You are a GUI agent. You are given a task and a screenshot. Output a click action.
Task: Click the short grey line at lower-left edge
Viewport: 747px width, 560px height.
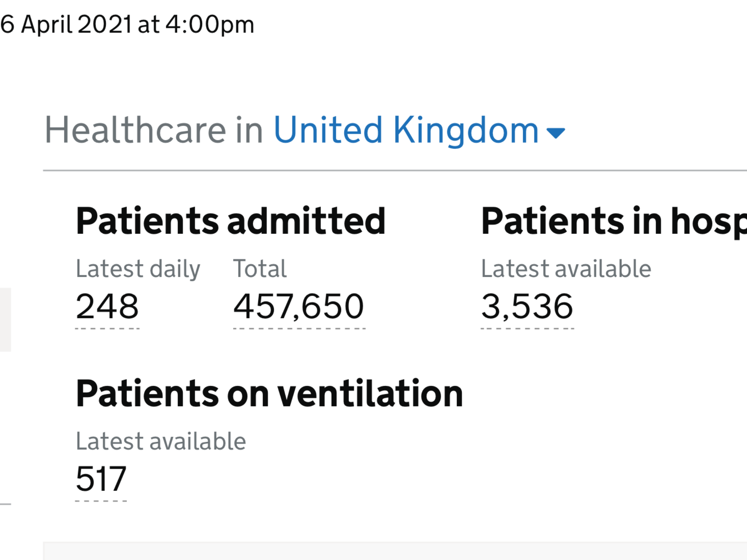point(5,504)
